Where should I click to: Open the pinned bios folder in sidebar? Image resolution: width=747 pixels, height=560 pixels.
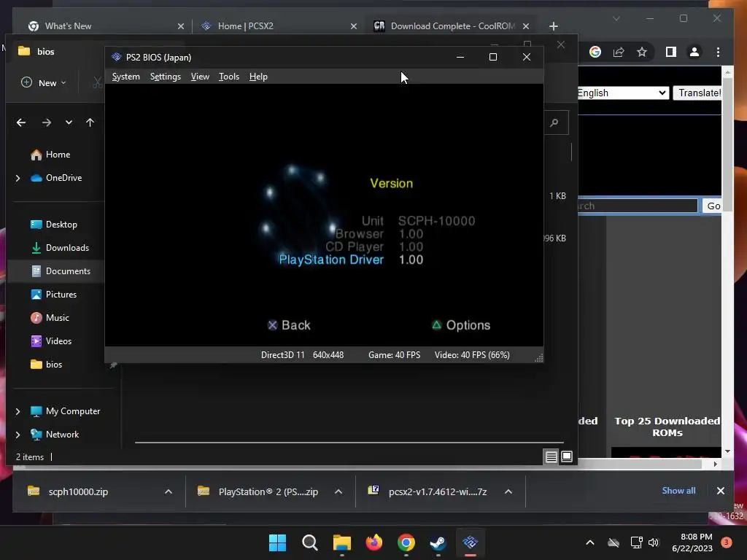54,365
